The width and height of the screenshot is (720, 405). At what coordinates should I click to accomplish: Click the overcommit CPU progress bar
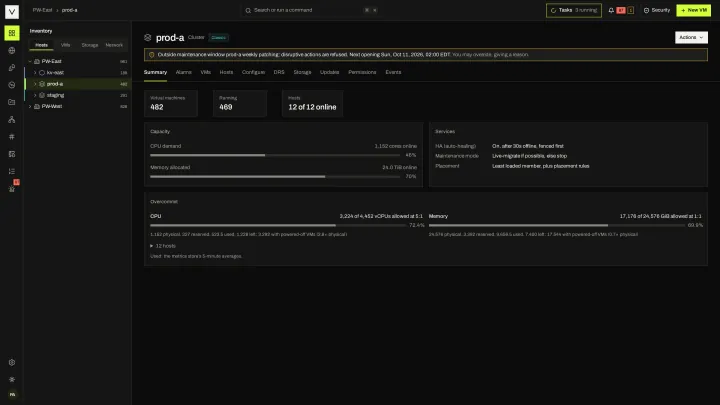[278, 225]
